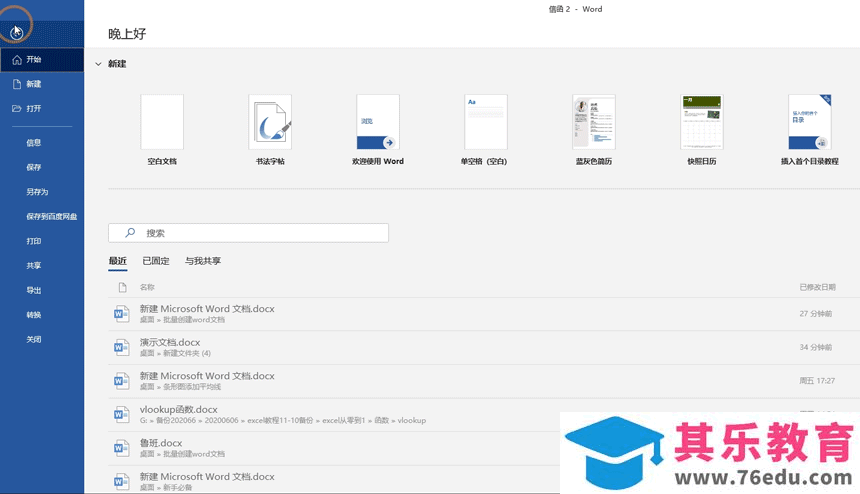Click the magnifier search icon
The image size is (860, 494).
coord(130,233)
